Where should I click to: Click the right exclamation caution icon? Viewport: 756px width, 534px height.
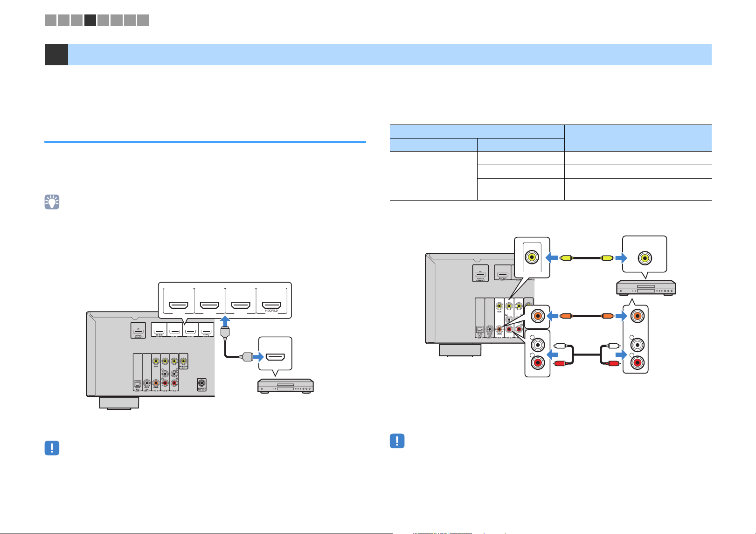[397, 441]
